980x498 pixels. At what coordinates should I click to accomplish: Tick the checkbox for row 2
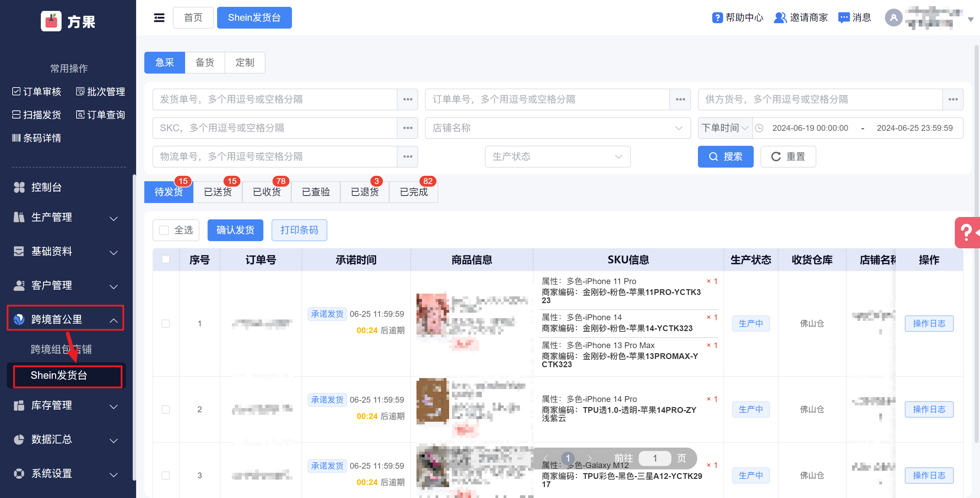165,409
